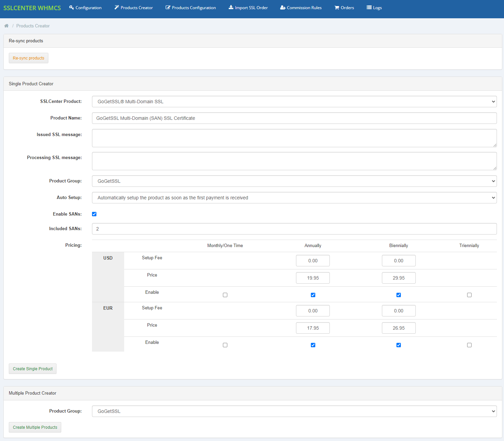
Task: Enable EUR Triennially pricing checkbox
Action: click(x=469, y=345)
